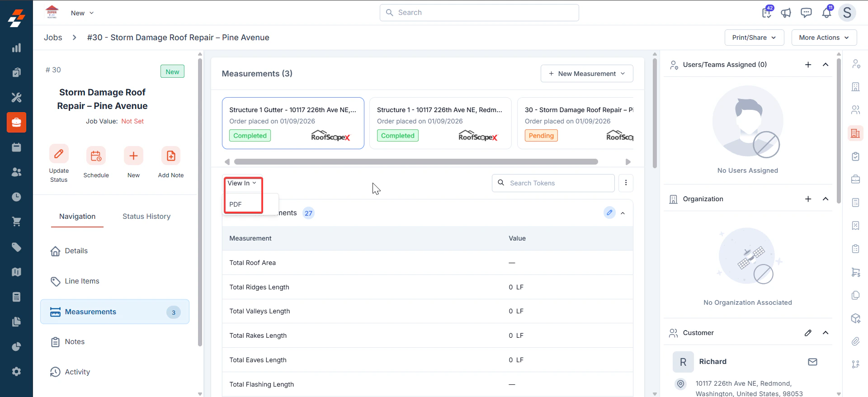868x397 pixels.
Task: Add a user or team with plus icon
Action: tap(808, 65)
